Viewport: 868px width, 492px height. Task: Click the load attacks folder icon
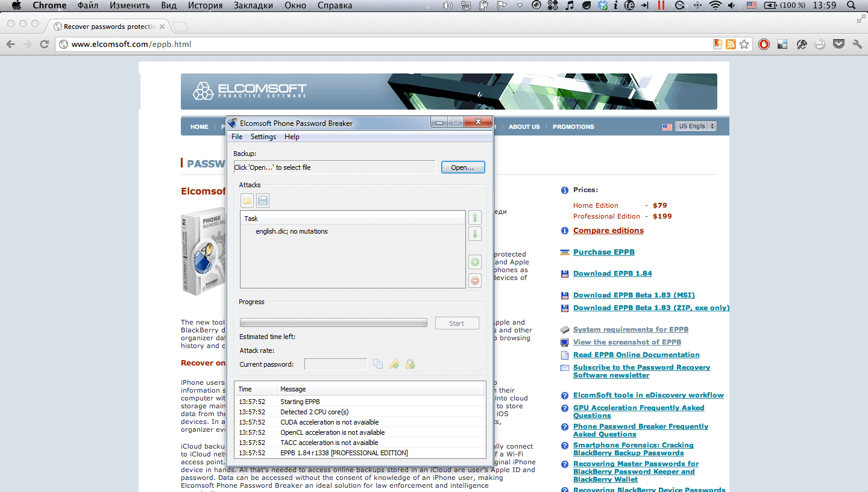pyautogui.click(x=247, y=201)
